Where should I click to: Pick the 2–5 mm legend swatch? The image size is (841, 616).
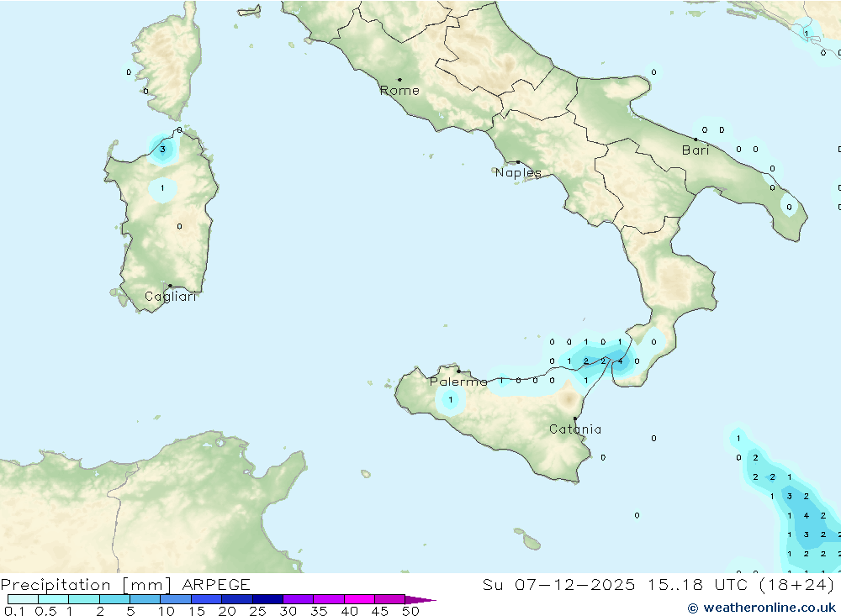114,599
